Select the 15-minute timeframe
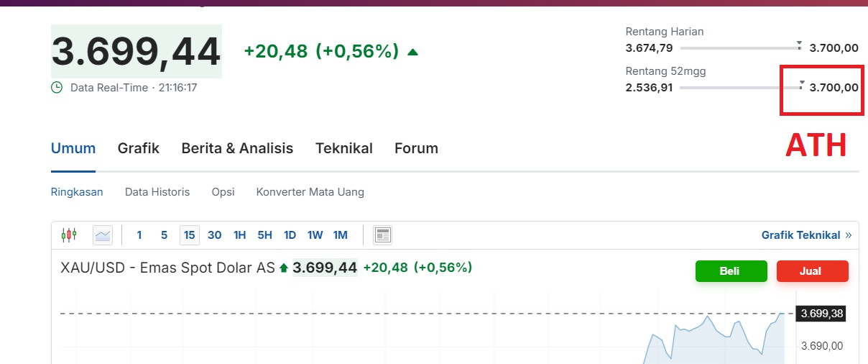 coord(189,235)
